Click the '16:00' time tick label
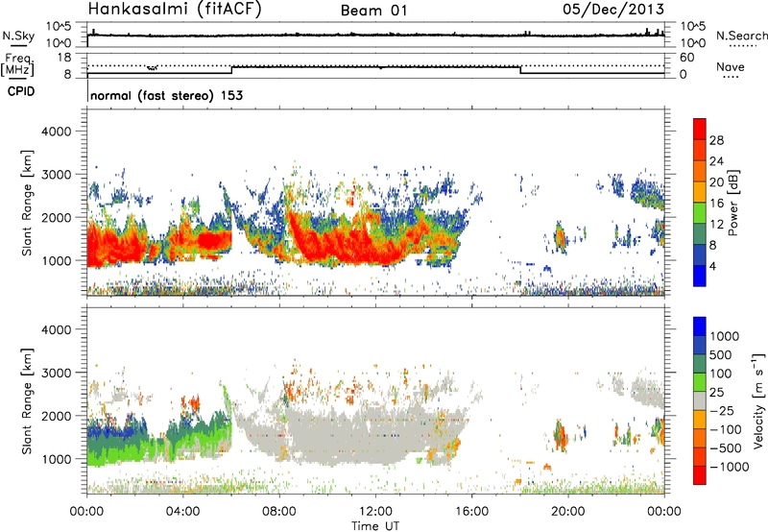The height and width of the screenshot is (532, 768). pyautogui.click(x=471, y=512)
